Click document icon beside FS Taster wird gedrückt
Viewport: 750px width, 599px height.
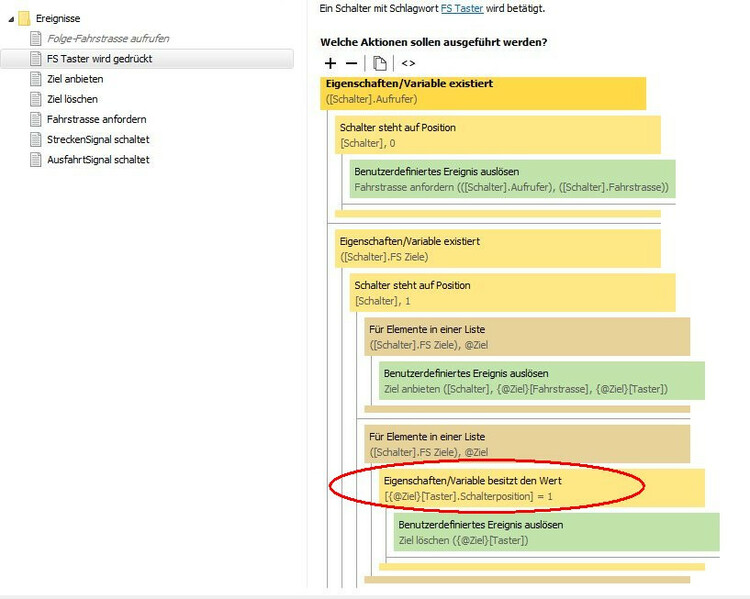pos(35,59)
